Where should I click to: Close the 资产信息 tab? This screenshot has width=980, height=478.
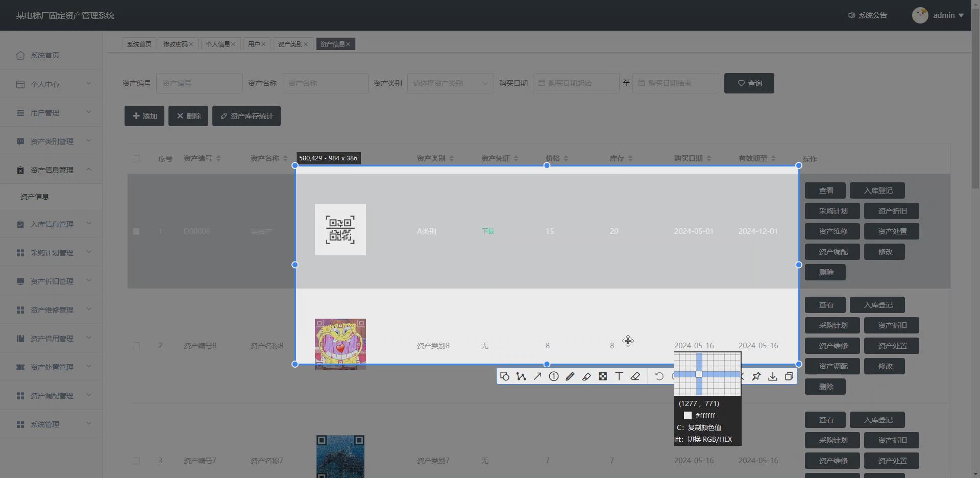tap(348, 44)
